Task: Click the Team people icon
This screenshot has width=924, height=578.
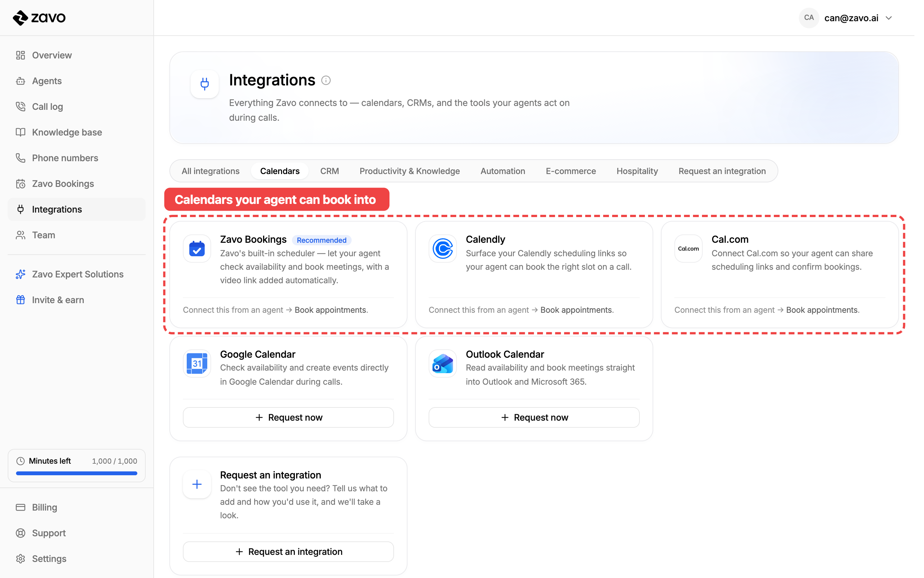Action: click(21, 235)
